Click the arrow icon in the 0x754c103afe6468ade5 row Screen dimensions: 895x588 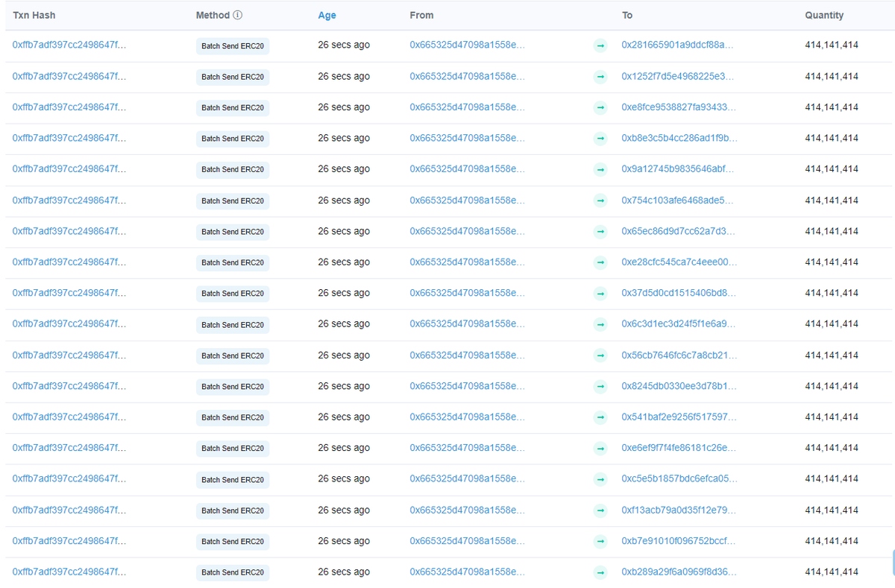[600, 201]
